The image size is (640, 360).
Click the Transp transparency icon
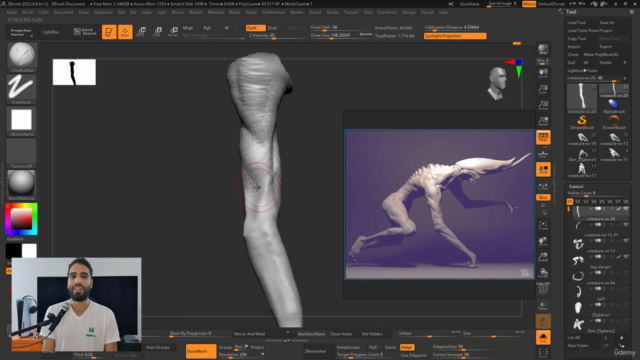(543, 305)
